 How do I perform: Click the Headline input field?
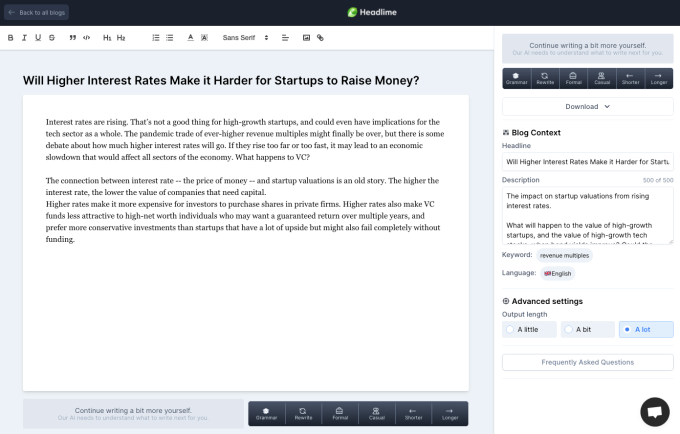[x=588, y=162]
